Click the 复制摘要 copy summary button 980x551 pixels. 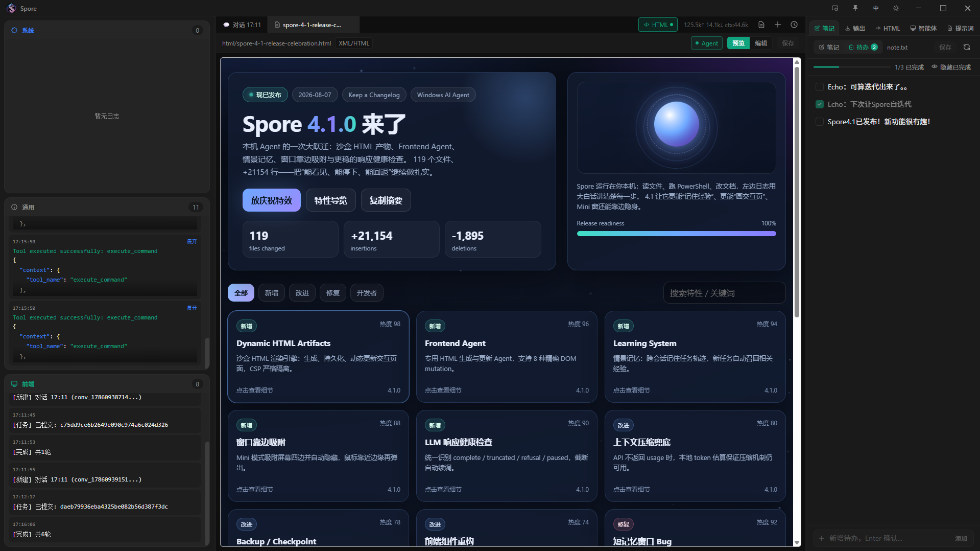[386, 200]
